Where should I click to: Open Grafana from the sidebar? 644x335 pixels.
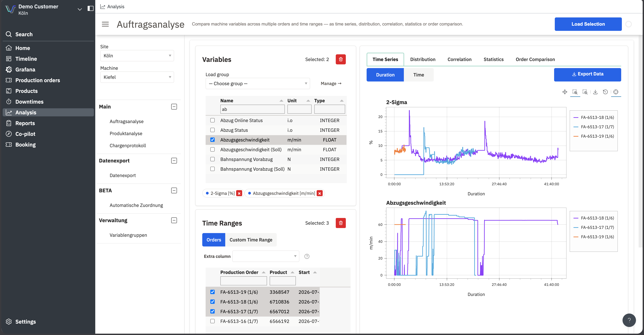coord(48,70)
